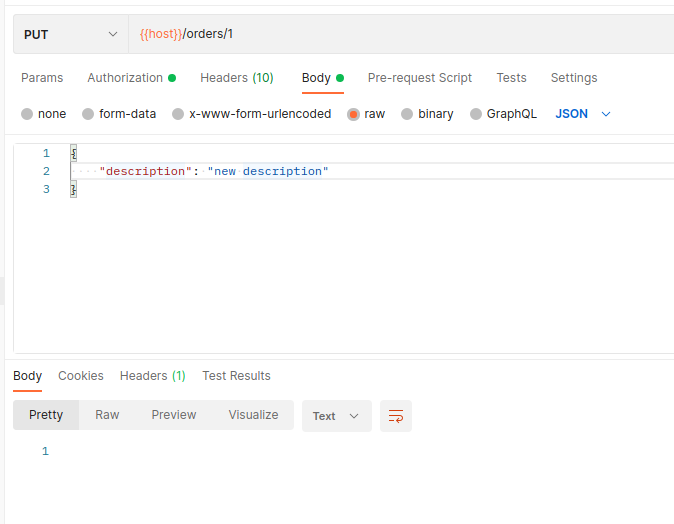Choose x-www-form-urlencoded body type
This screenshot has height=524, width=674.
(x=178, y=114)
